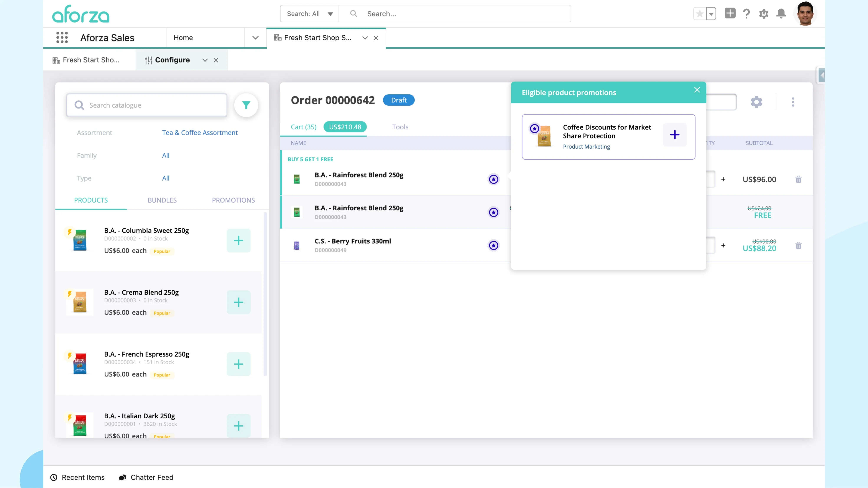This screenshot has width=868, height=488.
Task: Focus the global Search field
Action: coord(455,14)
